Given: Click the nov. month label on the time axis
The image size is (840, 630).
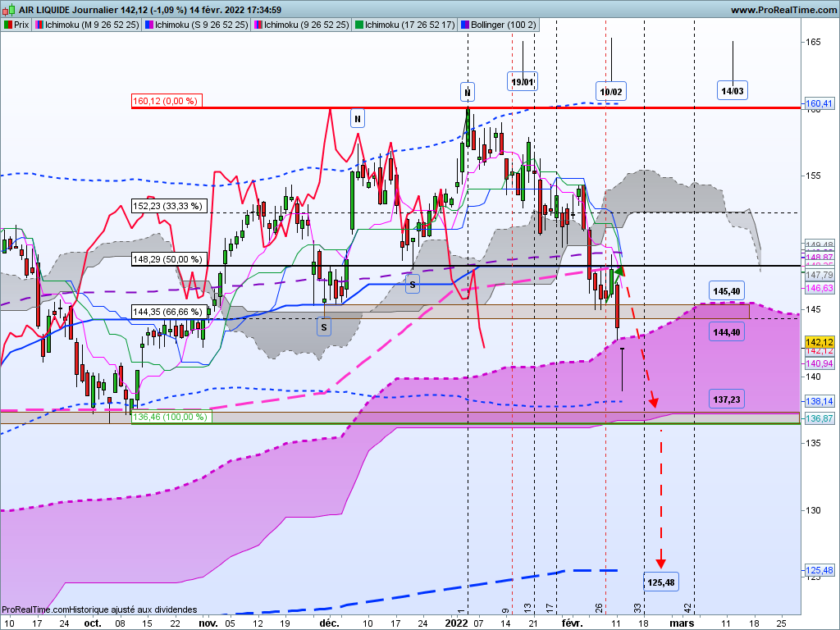Looking at the screenshot, I should (x=208, y=623).
